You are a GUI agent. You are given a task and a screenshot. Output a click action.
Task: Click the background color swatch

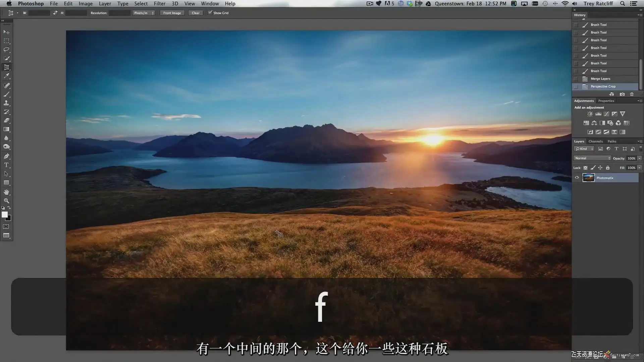tap(9, 219)
